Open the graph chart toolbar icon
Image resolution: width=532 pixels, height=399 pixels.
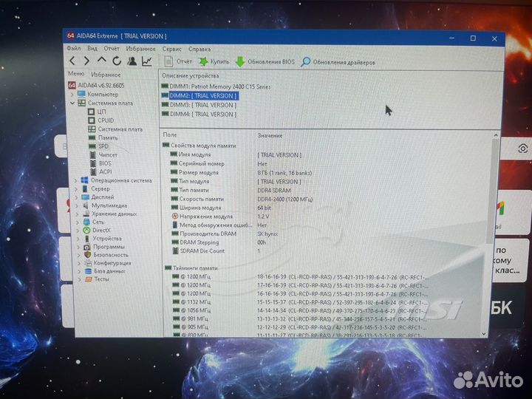147,61
